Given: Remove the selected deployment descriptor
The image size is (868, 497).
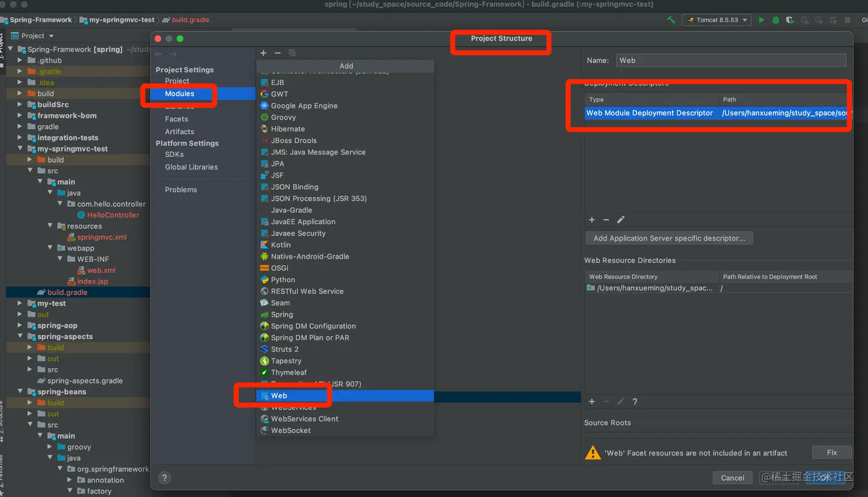Looking at the screenshot, I should coord(606,220).
